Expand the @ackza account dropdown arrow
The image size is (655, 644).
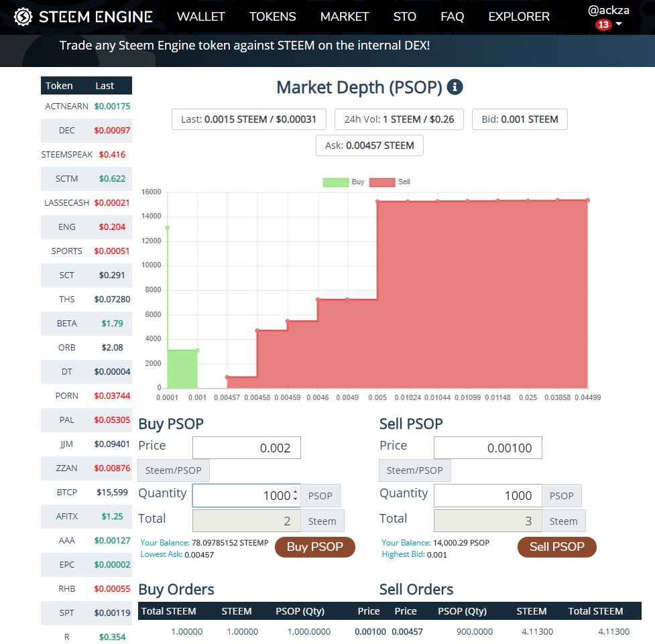click(619, 25)
